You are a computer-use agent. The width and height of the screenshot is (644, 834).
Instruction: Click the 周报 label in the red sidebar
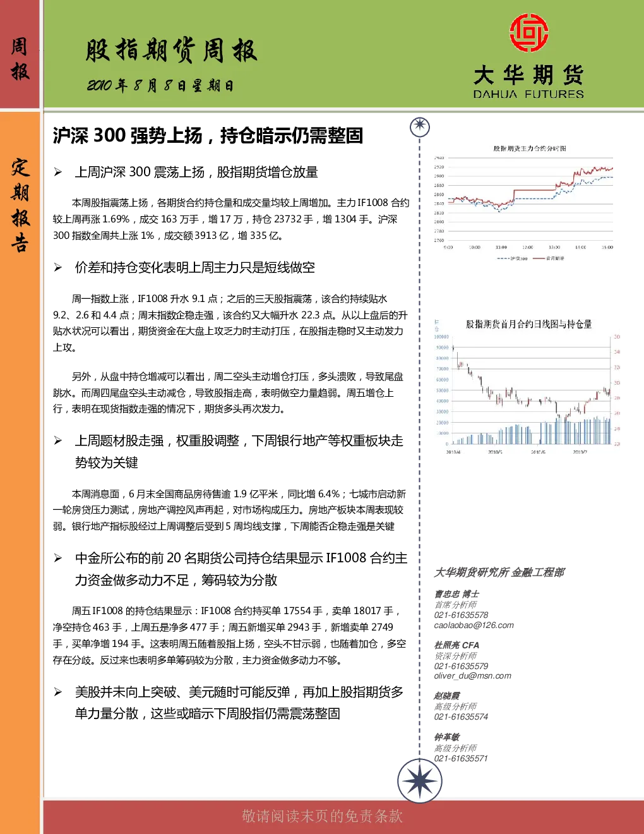[x=20, y=58]
